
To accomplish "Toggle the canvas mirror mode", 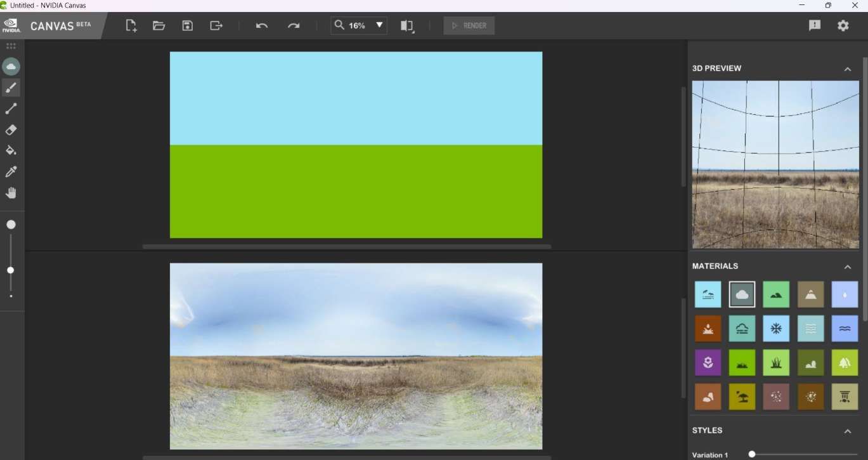I will click(406, 25).
